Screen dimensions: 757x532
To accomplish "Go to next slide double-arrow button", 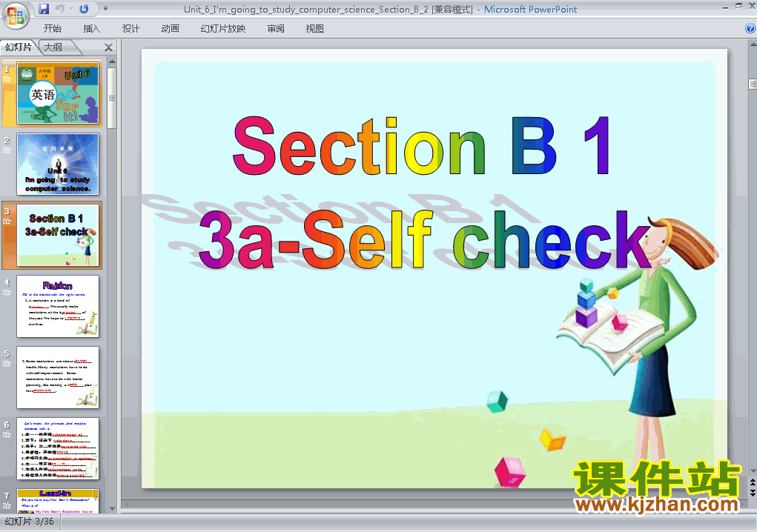I will (753, 492).
